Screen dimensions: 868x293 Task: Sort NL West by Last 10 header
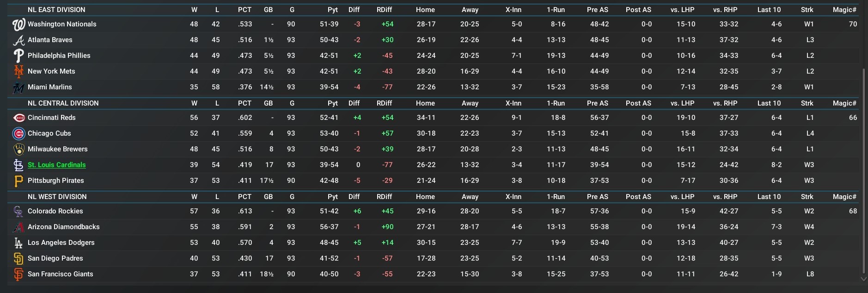769,197
